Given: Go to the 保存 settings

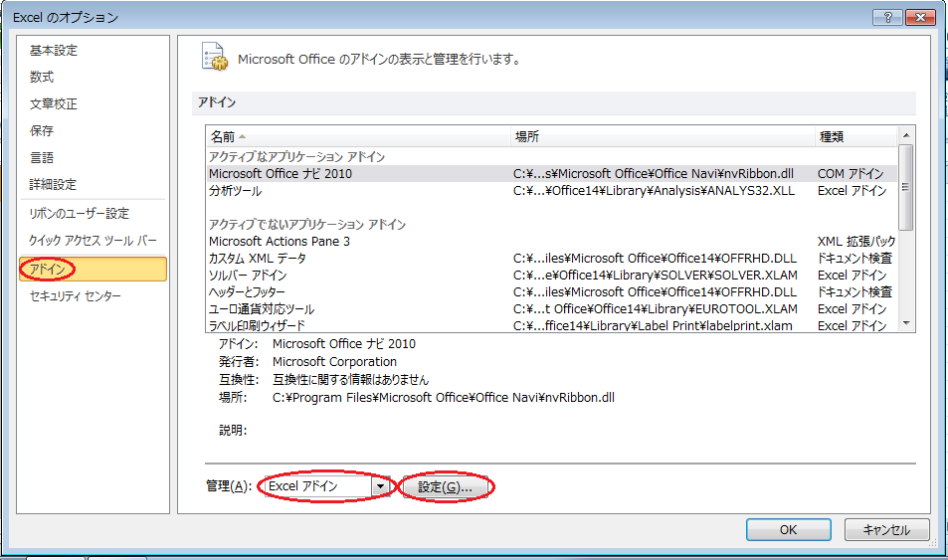Looking at the screenshot, I should 42,130.
